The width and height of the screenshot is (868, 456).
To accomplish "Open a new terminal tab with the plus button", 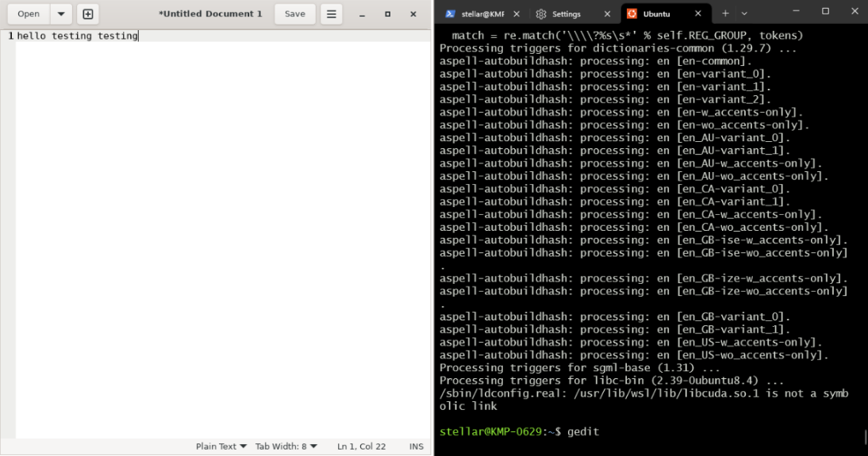I will [725, 13].
